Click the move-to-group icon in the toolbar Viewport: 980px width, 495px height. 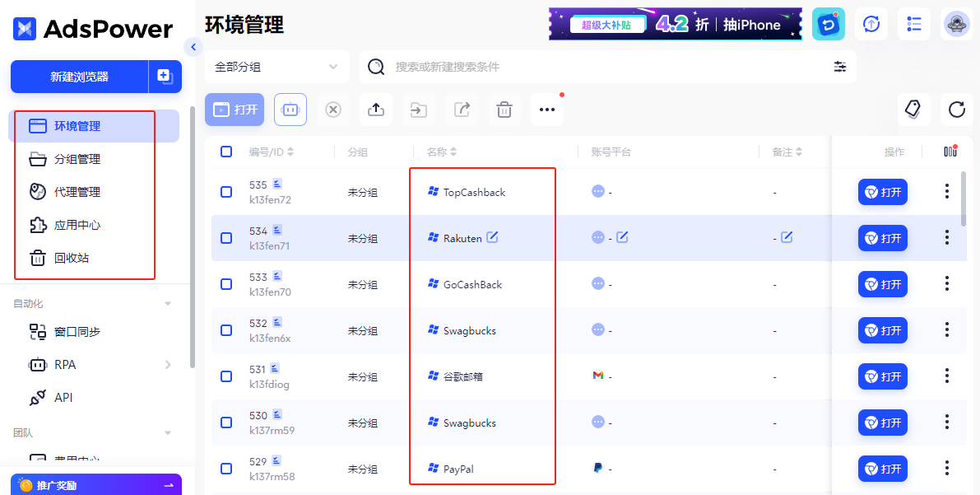(418, 110)
